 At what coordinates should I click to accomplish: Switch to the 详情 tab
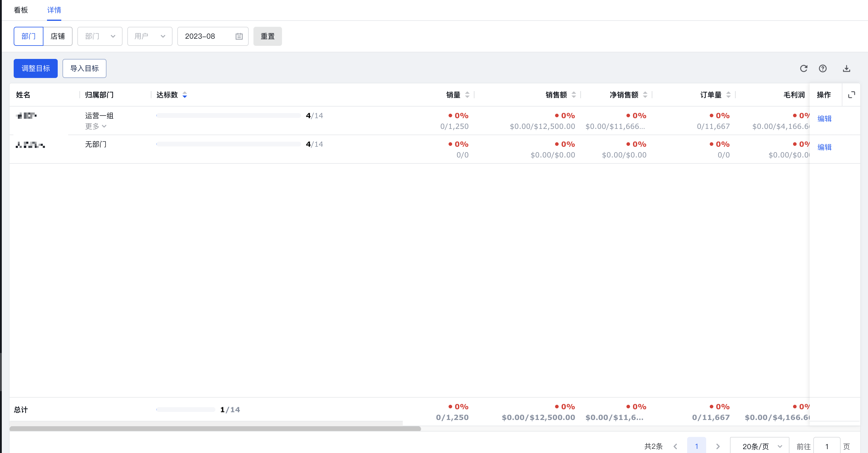(54, 10)
